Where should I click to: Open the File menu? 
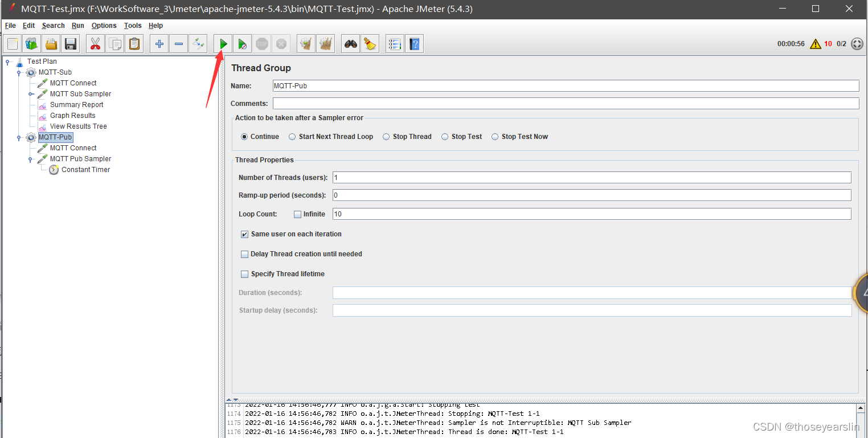10,26
